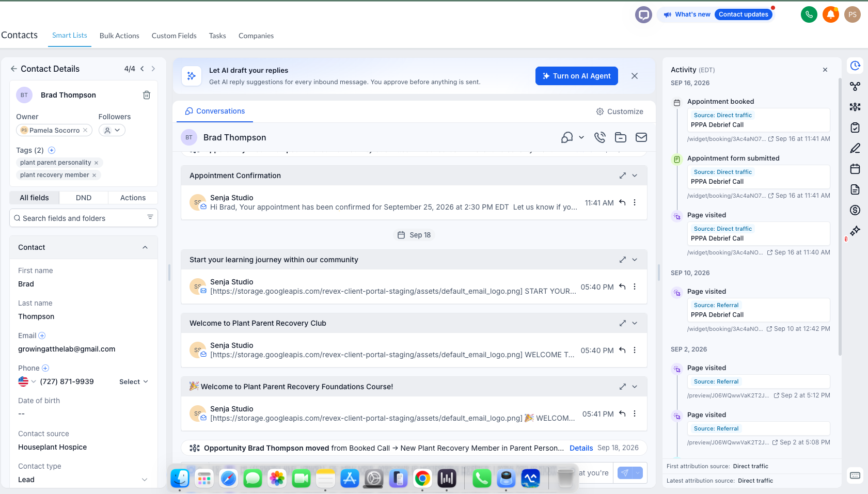Go back from Contact Details
This screenshot has width=868, height=494.
point(14,69)
